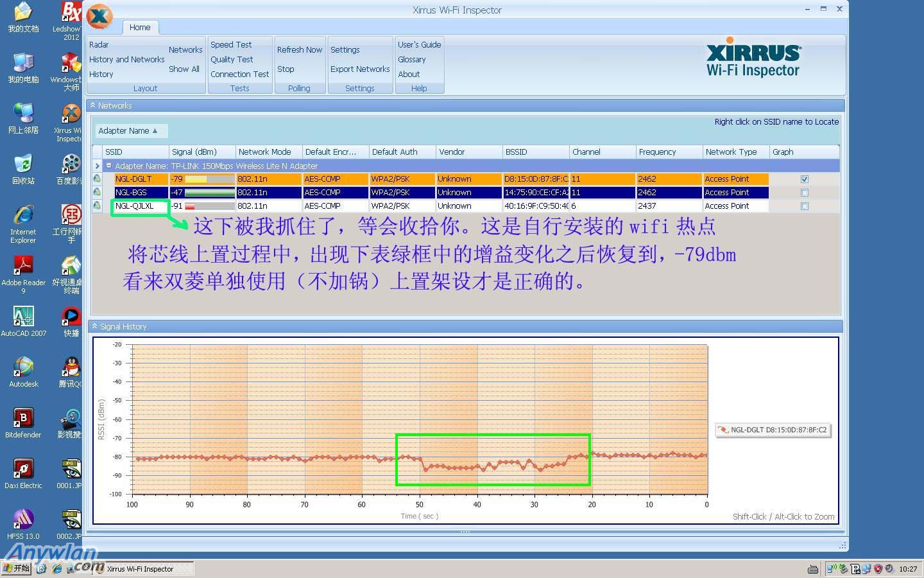This screenshot has height=578, width=924.
Task: Click the Windows Start button
Action: tap(17, 568)
